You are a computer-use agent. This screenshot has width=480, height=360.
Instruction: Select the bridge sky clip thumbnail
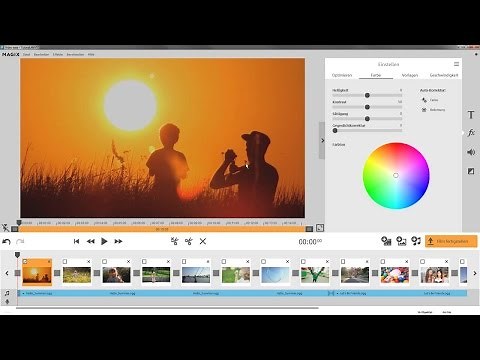(x=196, y=275)
